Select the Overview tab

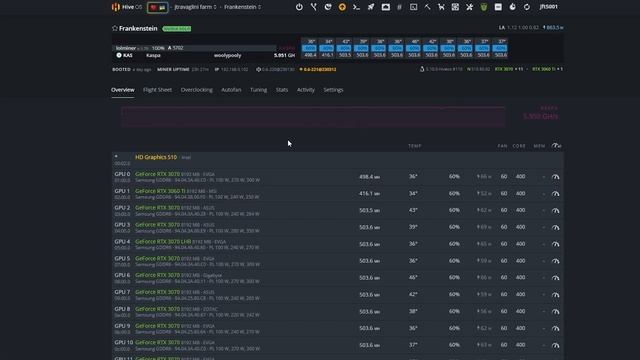[x=122, y=90]
